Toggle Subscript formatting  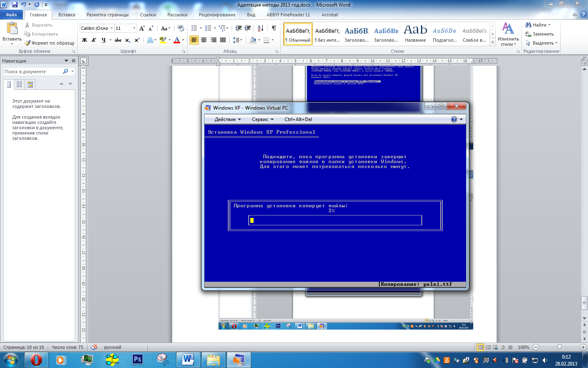[128, 40]
